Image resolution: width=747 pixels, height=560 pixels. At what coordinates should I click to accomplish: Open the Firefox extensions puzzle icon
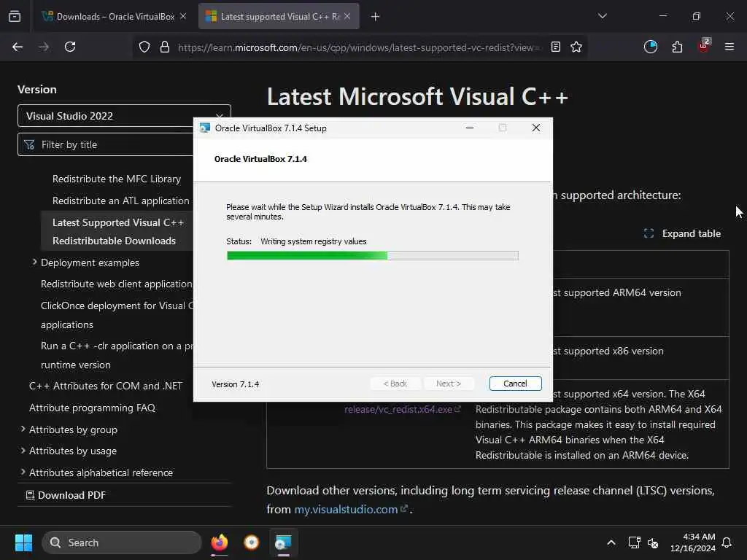click(677, 47)
